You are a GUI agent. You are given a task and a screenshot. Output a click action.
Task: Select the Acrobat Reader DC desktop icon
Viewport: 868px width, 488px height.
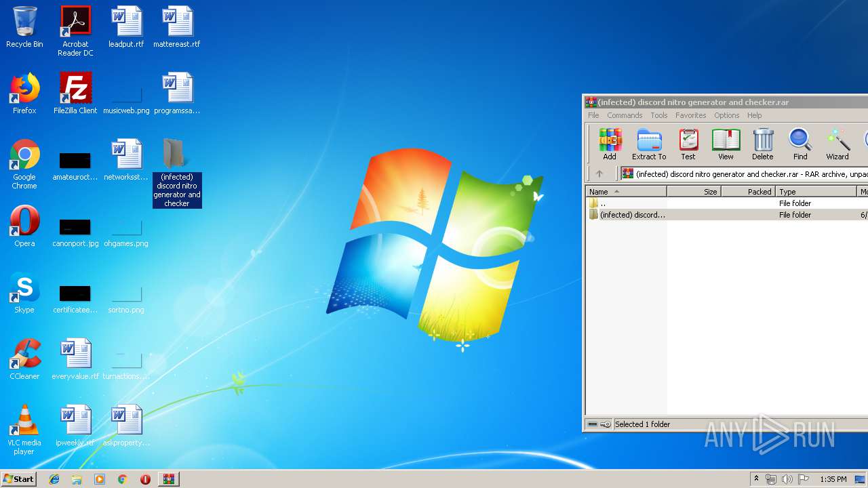point(75,32)
